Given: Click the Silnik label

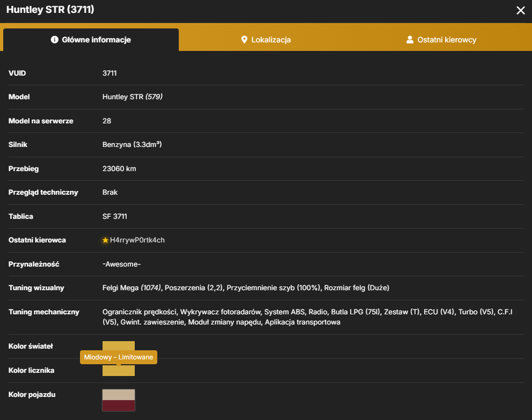Looking at the screenshot, I should point(17,144).
